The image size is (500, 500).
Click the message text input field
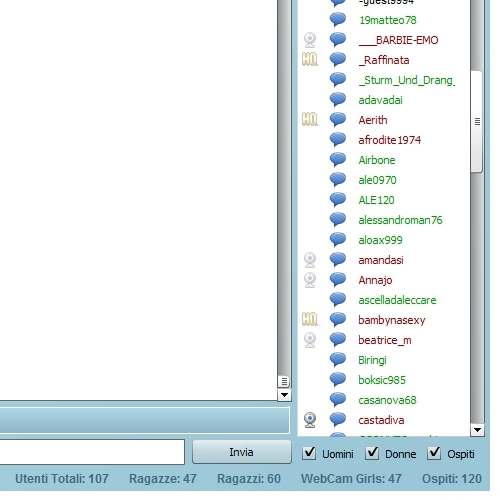click(92, 452)
